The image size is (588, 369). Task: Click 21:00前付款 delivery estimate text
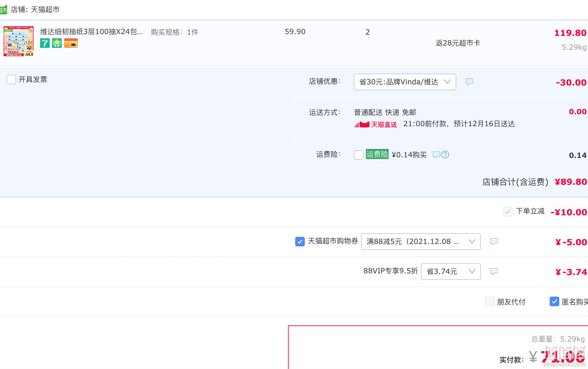pyautogui.click(x=459, y=124)
